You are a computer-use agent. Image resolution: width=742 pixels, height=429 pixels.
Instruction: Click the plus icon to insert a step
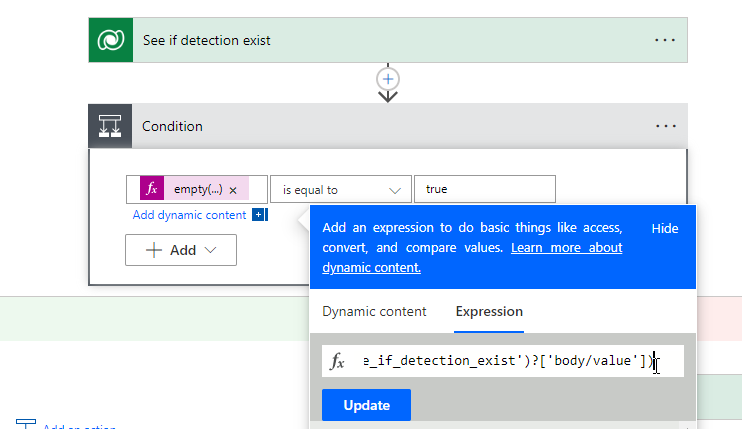tap(388, 78)
